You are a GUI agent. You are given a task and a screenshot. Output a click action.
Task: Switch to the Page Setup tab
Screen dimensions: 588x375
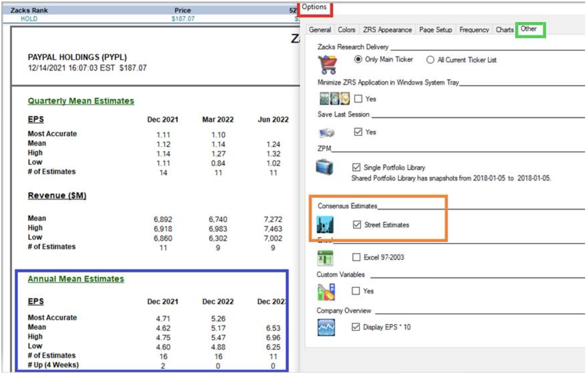436,30
